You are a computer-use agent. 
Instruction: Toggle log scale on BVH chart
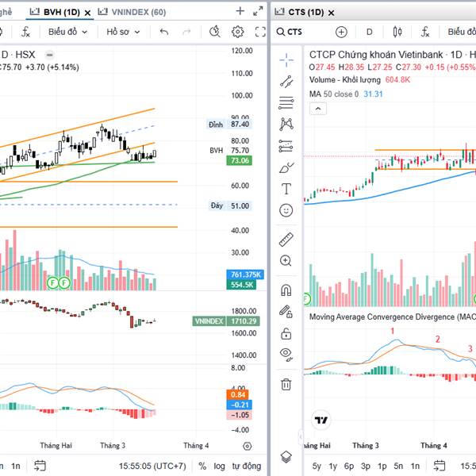tap(219, 466)
